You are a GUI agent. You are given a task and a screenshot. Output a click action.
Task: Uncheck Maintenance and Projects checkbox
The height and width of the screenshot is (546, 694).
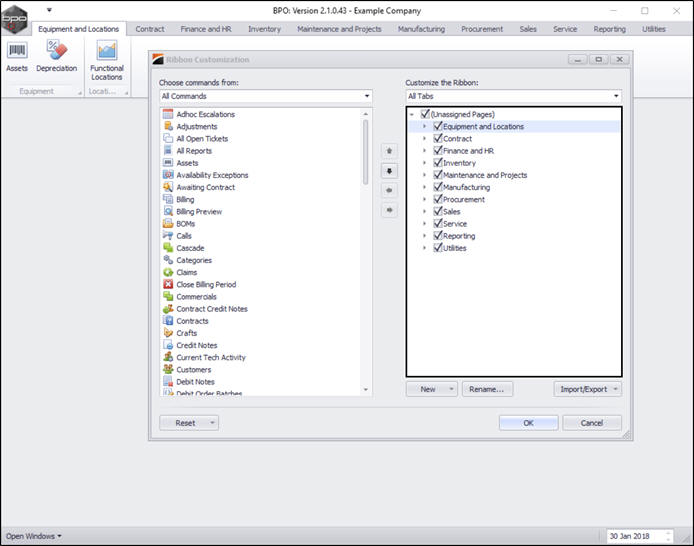[x=438, y=175]
